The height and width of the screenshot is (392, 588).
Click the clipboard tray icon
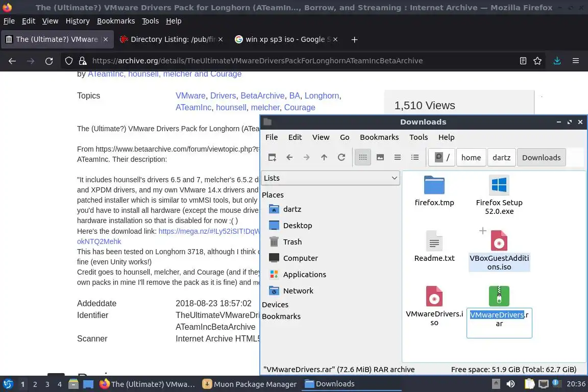[529, 384]
